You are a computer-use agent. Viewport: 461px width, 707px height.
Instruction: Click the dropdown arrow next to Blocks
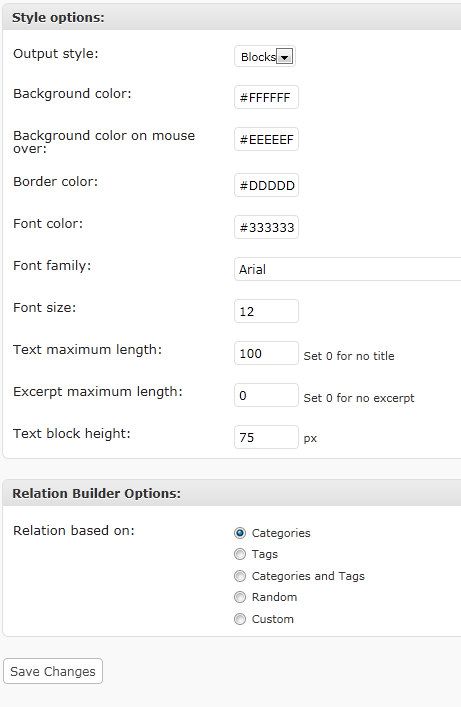[x=285, y=57]
